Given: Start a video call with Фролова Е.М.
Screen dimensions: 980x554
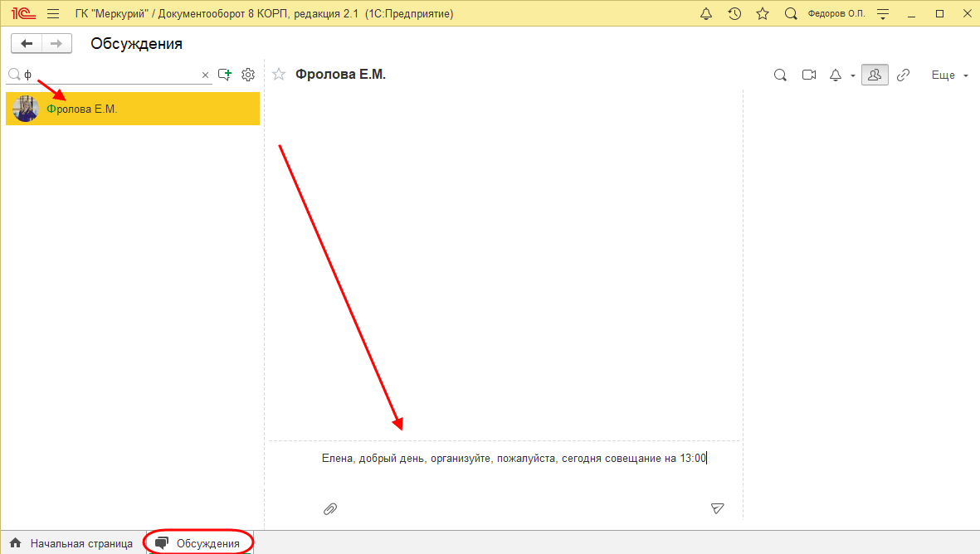Looking at the screenshot, I should coord(809,75).
